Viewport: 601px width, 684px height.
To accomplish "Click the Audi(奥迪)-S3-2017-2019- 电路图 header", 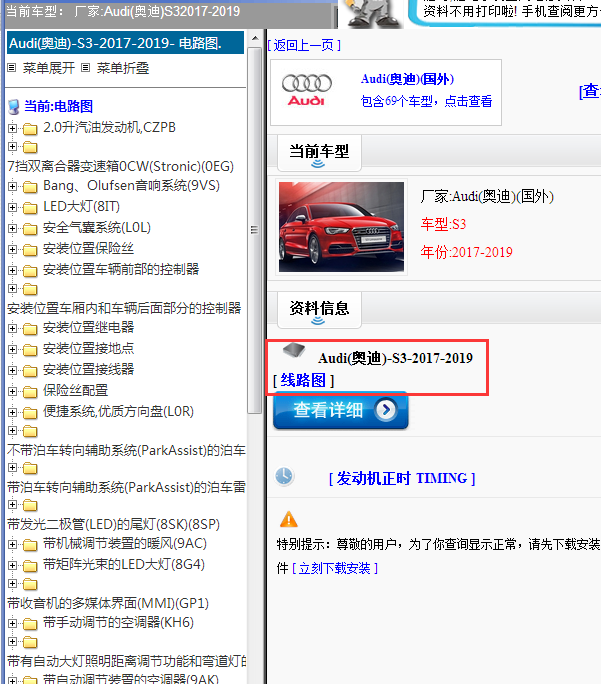I will pyautogui.click(x=125, y=43).
